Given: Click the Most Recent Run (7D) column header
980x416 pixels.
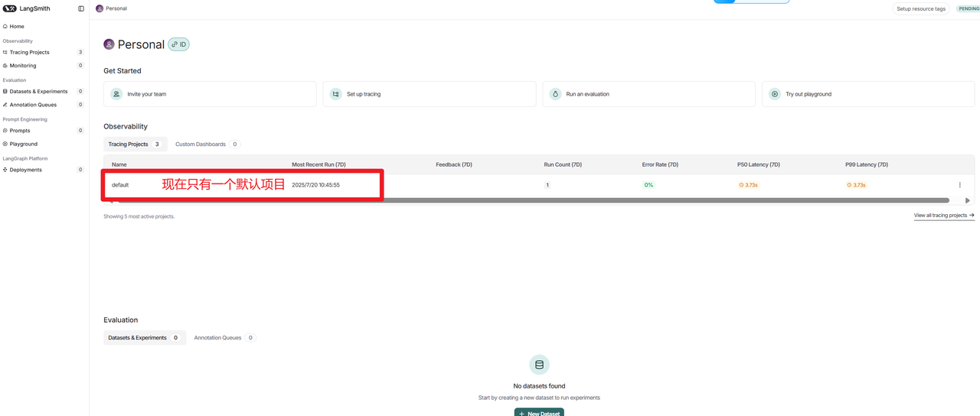Looking at the screenshot, I should 318,164.
